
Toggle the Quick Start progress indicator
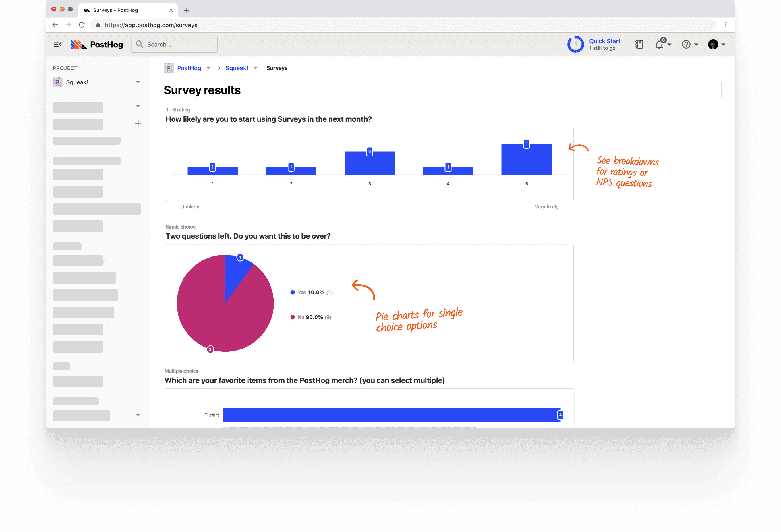tap(575, 44)
